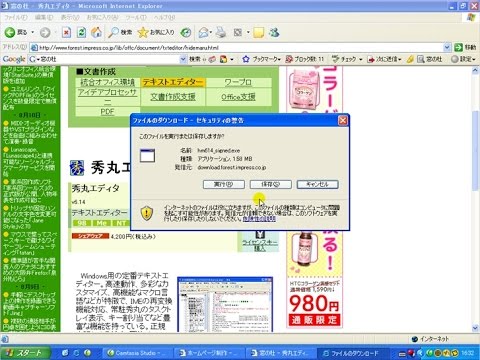Image resolution: width=480 pixels, height=360 pixels.
Task: Print the page with printer icon
Action: coord(221,32)
